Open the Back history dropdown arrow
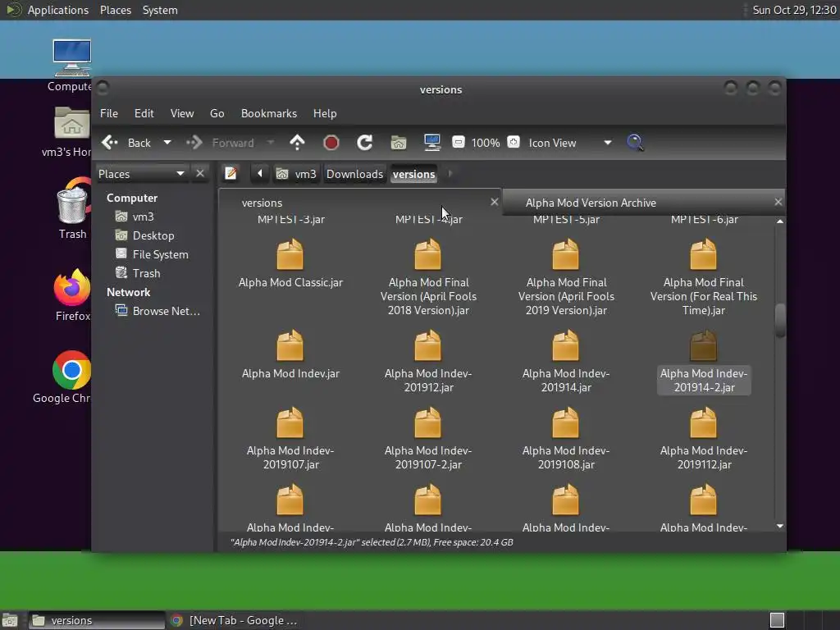 [167, 143]
